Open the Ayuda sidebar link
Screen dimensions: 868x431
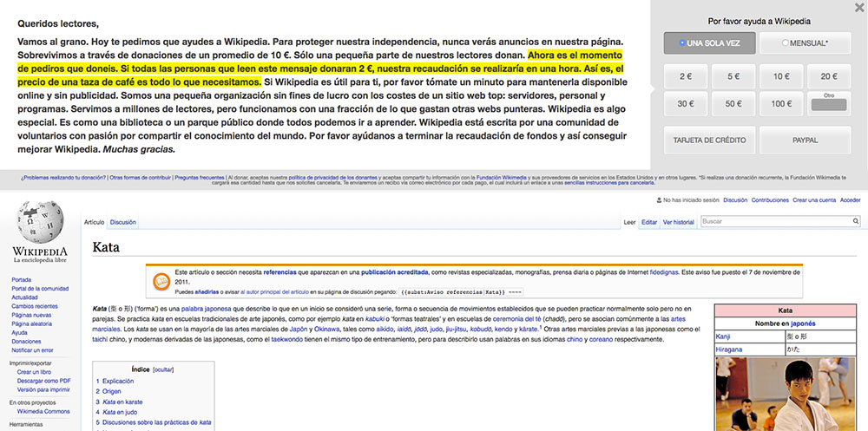[19, 333]
